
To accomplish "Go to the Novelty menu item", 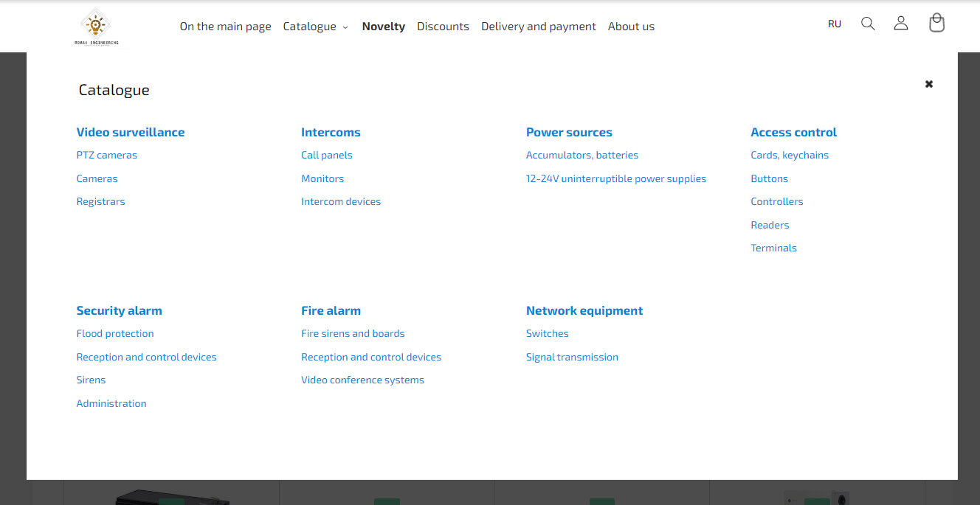I will pos(383,27).
